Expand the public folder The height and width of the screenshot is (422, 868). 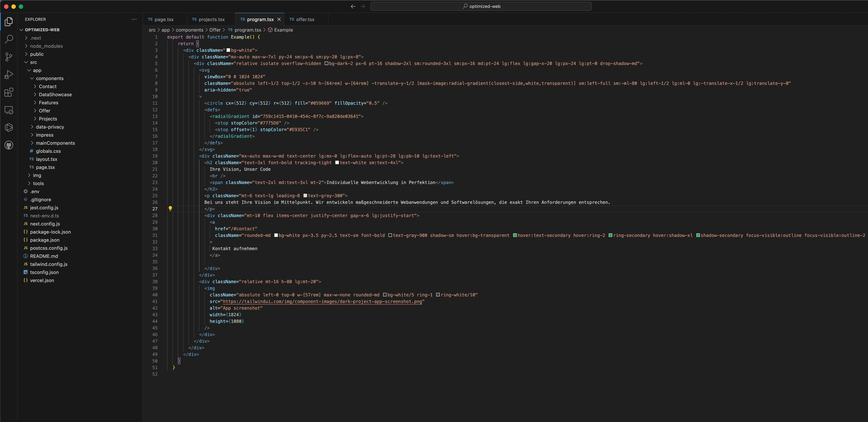pos(80,54)
